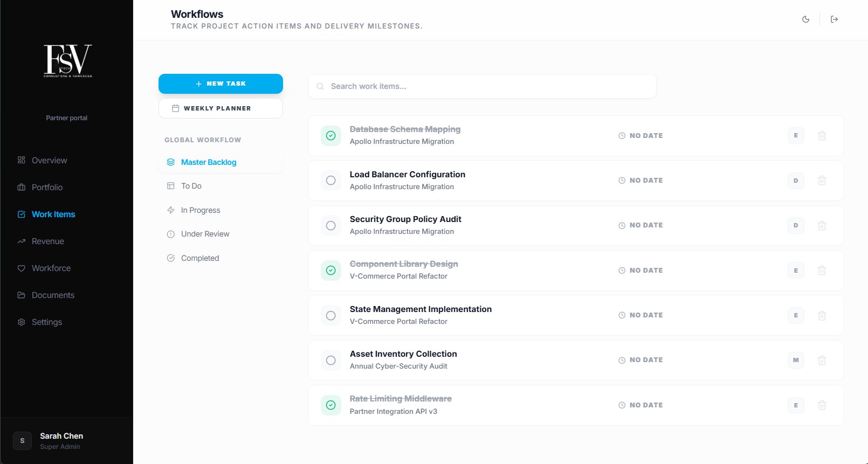
Task: Click the clock icon on Asset Inventory row
Action: 622,360
